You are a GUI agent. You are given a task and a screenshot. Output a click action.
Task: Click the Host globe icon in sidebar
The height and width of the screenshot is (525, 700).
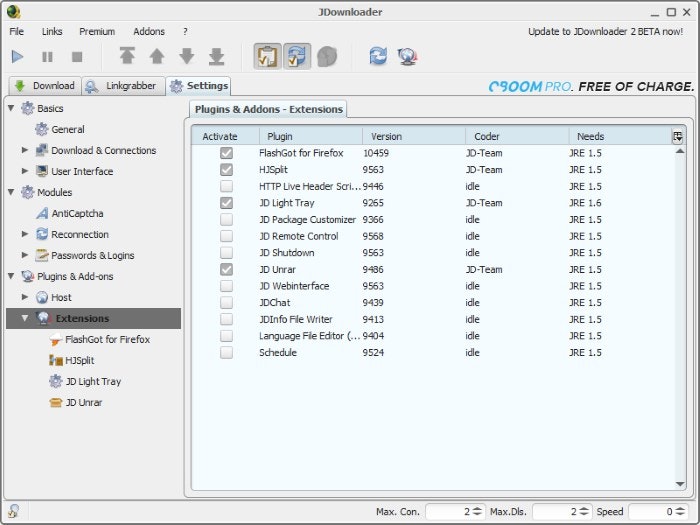point(42,297)
